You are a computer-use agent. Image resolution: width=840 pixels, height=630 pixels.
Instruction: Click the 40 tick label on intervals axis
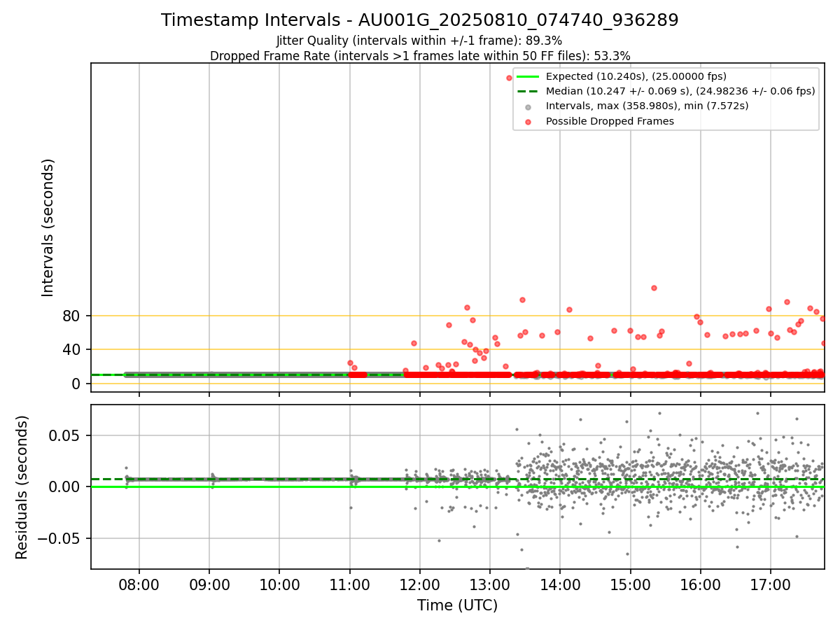pyautogui.click(x=72, y=349)
